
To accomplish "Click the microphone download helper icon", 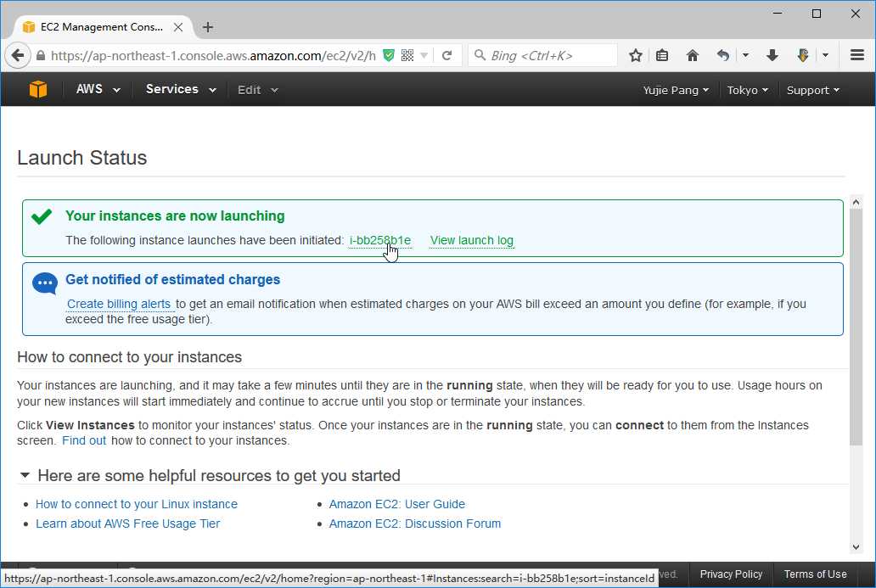I will 803,55.
